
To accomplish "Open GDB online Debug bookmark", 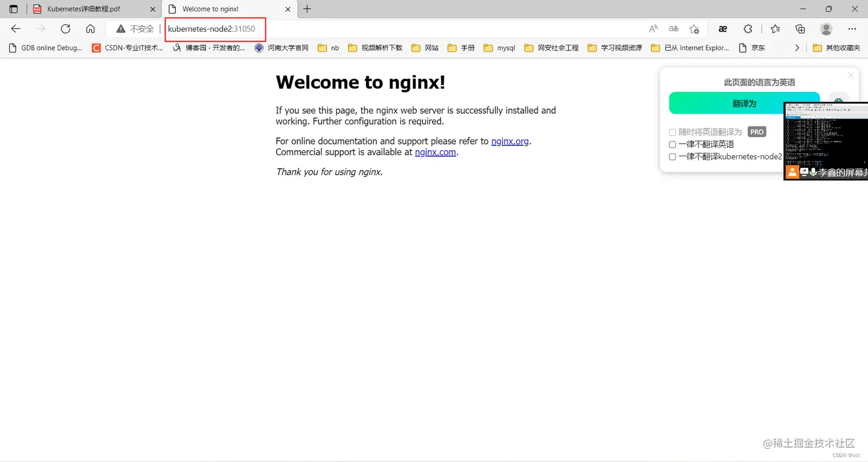I will tap(45, 48).
